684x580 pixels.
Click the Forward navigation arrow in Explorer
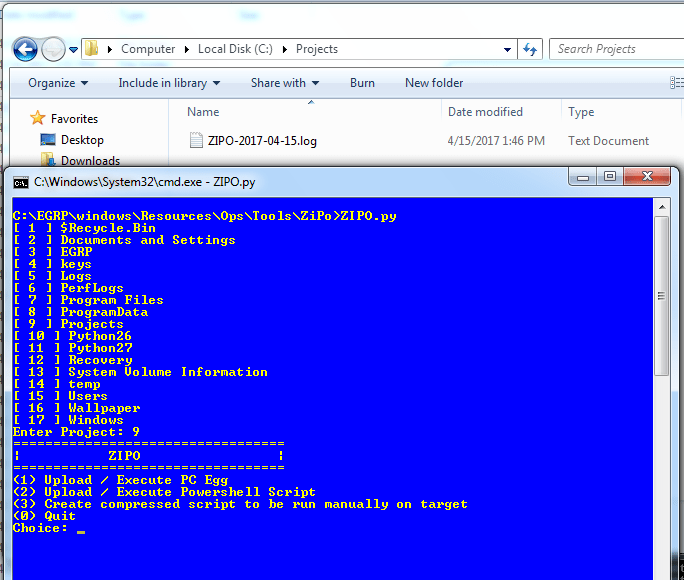[53, 49]
